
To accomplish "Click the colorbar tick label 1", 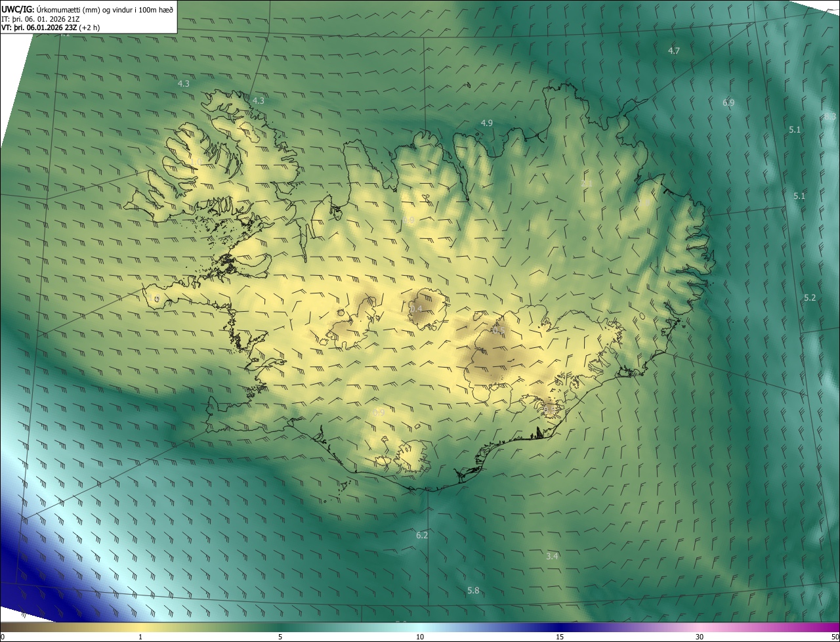I will point(140,637).
